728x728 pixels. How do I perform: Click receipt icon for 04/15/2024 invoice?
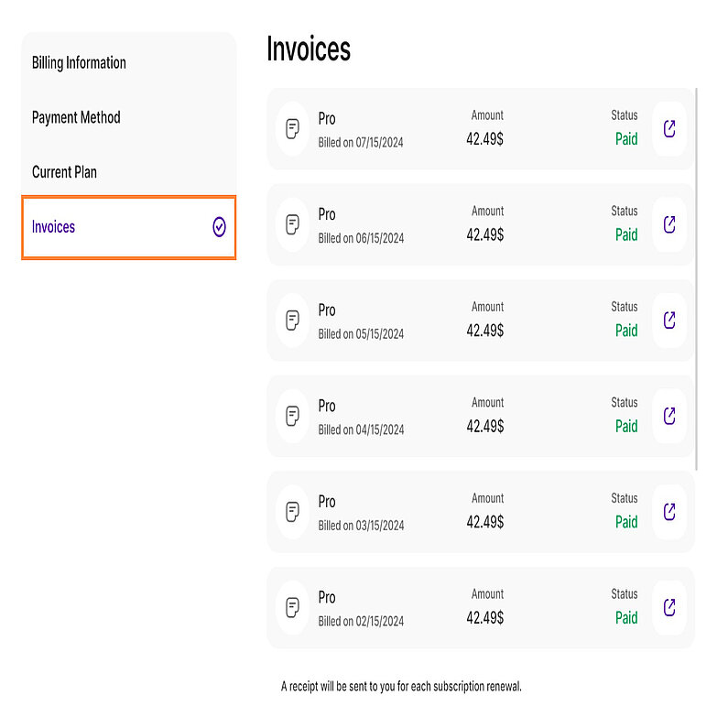tap(292, 416)
